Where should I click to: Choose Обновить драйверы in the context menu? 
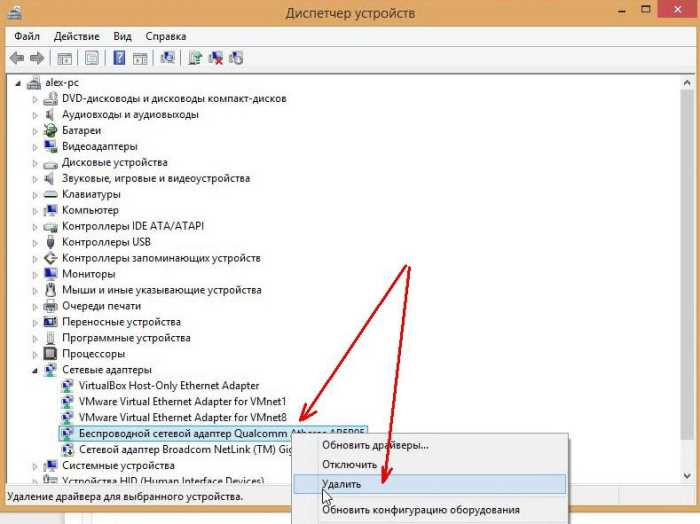(x=374, y=444)
